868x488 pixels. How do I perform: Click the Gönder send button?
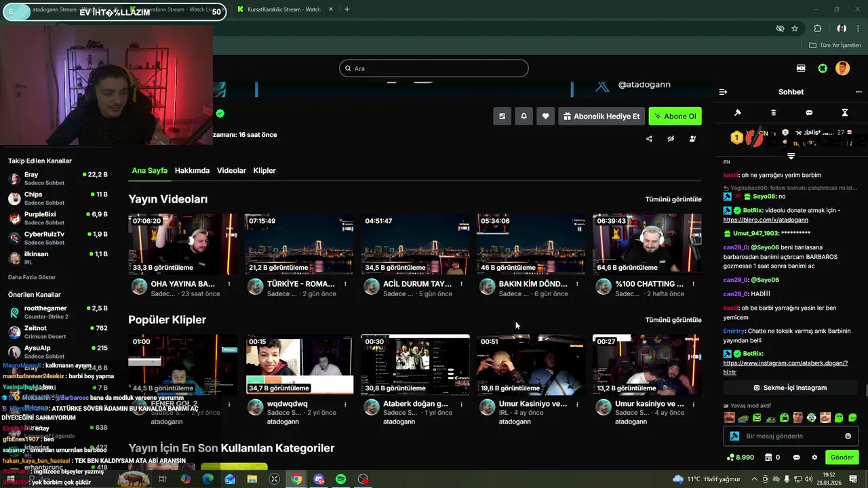842,457
